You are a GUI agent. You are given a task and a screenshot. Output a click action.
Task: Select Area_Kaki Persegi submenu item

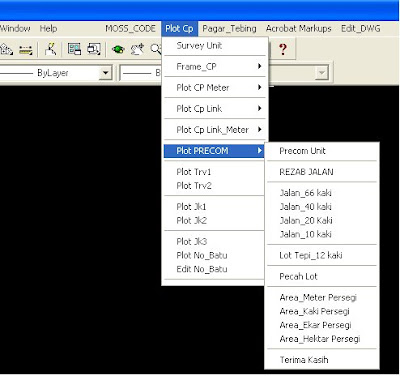(x=322, y=311)
